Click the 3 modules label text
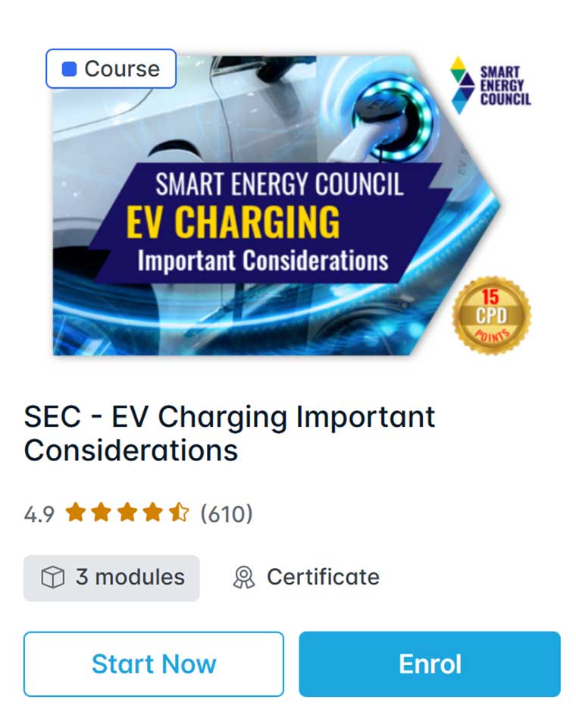Image resolution: width=576 pixels, height=728 pixels. tap(130, 578)
